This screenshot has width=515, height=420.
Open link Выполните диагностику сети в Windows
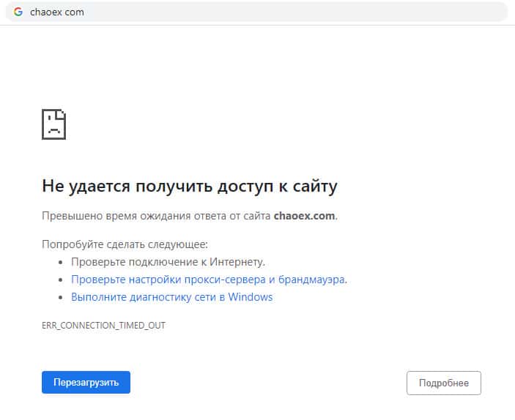coord(171,297)
